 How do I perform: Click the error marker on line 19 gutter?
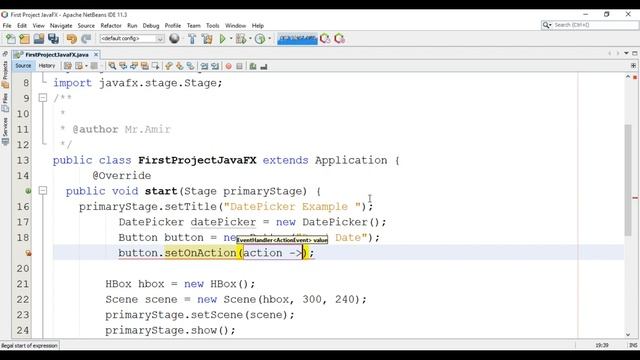click(x=28, y=253)
